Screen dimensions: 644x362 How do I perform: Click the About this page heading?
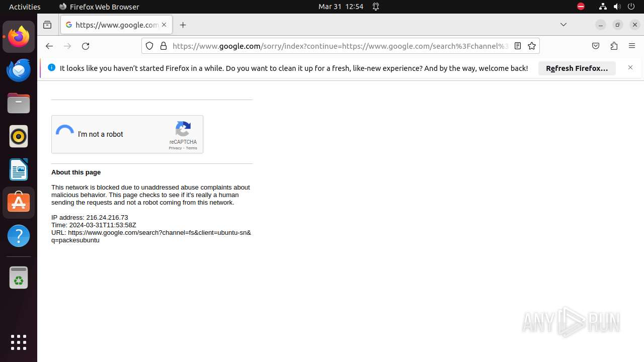coord(76,172)
